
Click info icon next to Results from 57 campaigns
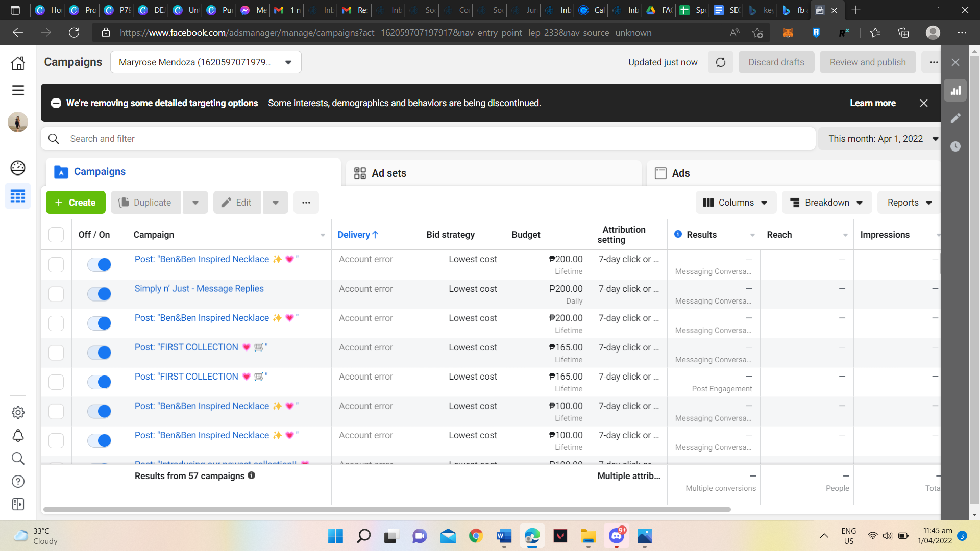(251, 475)
